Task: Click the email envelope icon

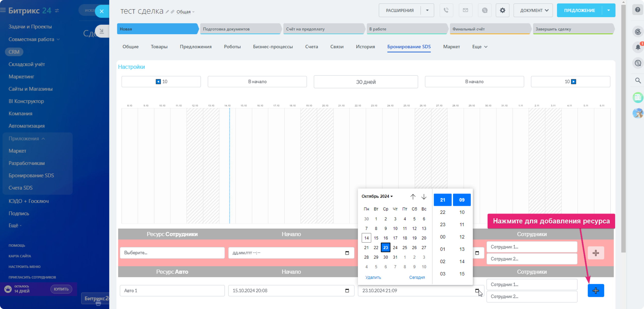Action: tap(465, 10)
